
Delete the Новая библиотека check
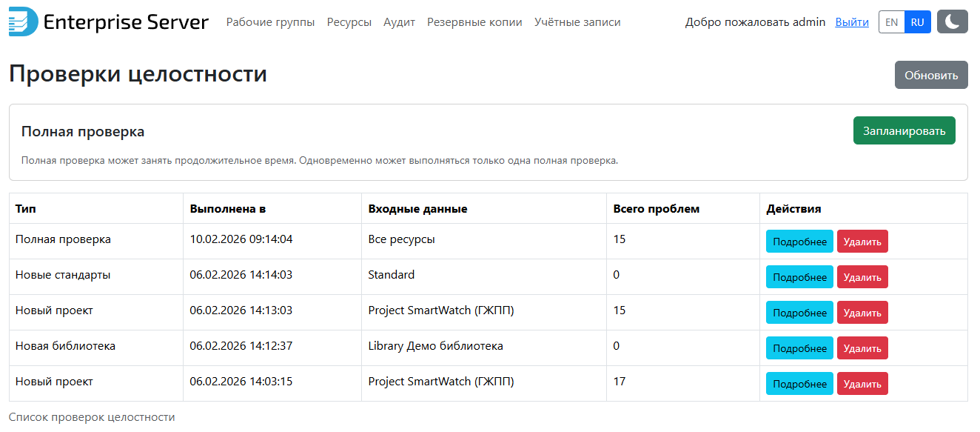[862, 348]
